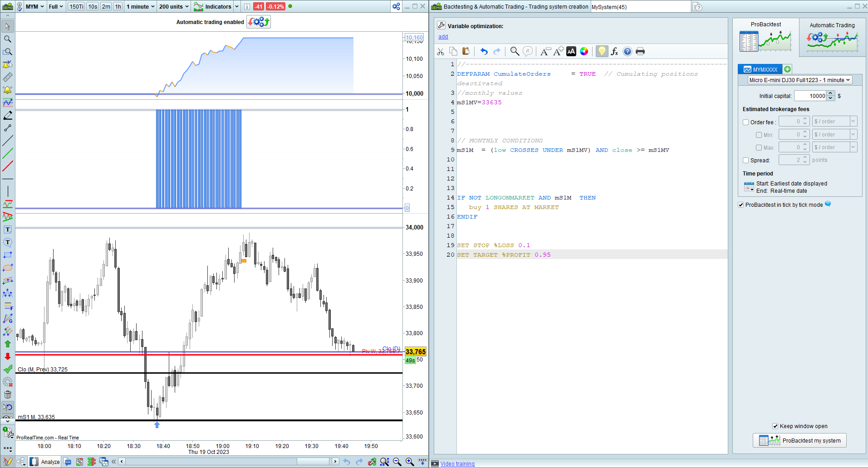The image size is (868, 468).
Task: Expand the Indicators dropdown arrow
Action: coord(237,6)
